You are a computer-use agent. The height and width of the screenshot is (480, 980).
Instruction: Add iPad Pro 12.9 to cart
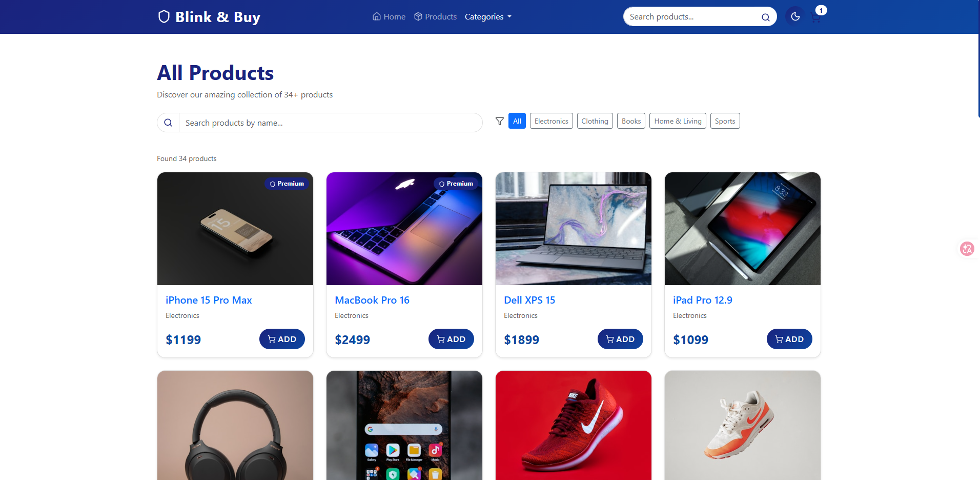pos(789,339)
